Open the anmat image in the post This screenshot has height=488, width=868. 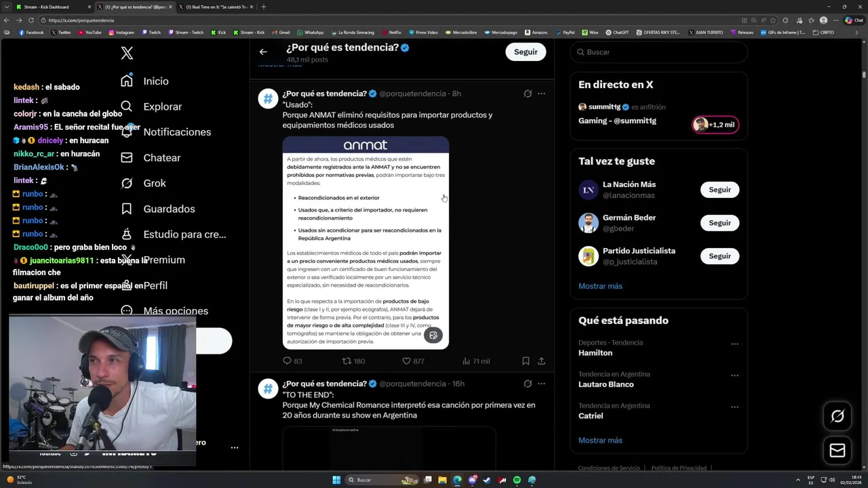(x=366, y=243)
